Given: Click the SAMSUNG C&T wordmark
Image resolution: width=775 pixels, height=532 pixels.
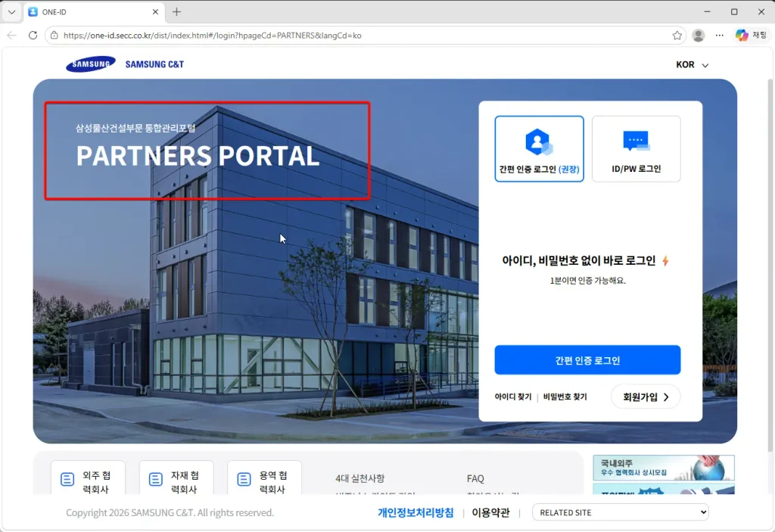Looking at the screenshot, I should [154, 64].
